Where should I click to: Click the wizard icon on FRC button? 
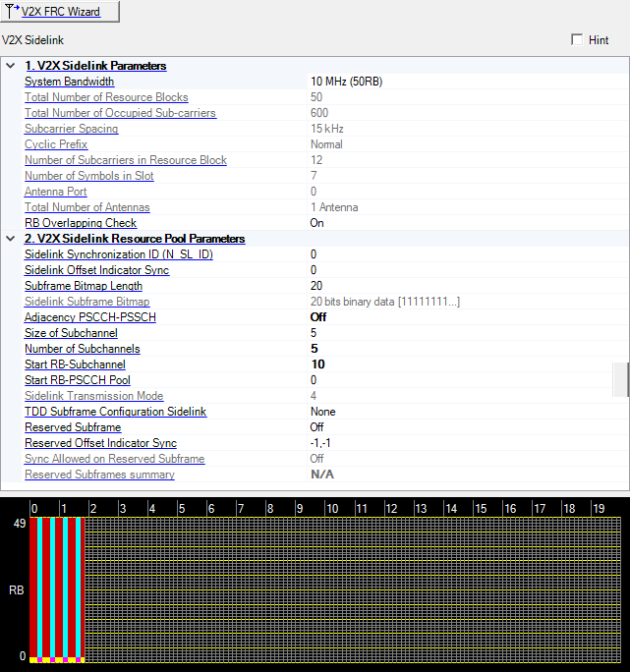click(13, 12)
